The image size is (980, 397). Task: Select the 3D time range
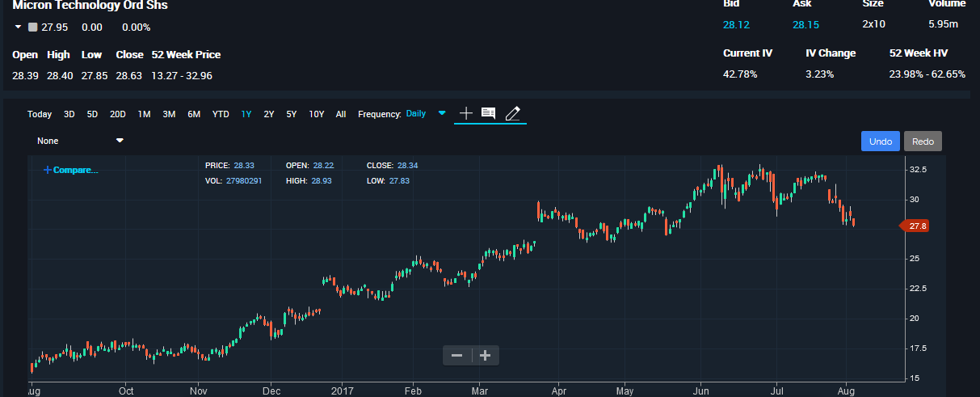pos(69,114)
